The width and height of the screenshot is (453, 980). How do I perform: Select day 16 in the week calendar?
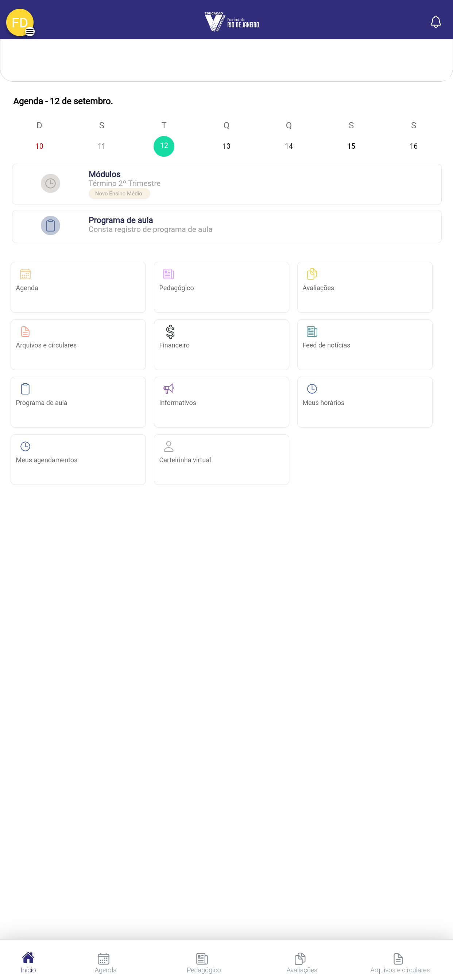point(414,146)
